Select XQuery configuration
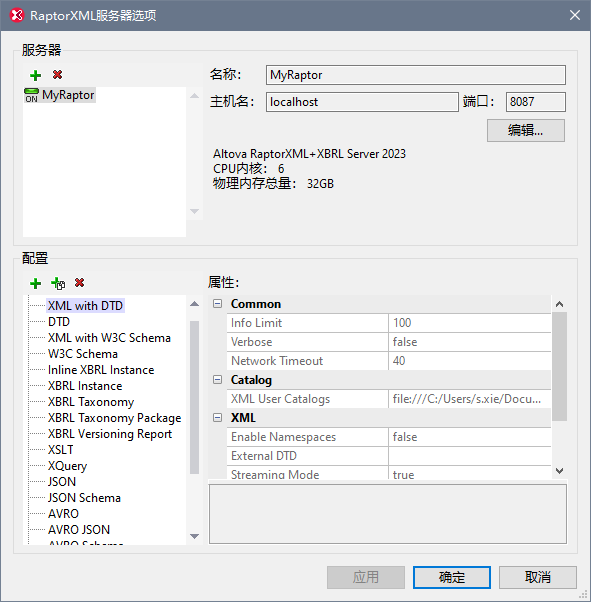 coord(67,466)
